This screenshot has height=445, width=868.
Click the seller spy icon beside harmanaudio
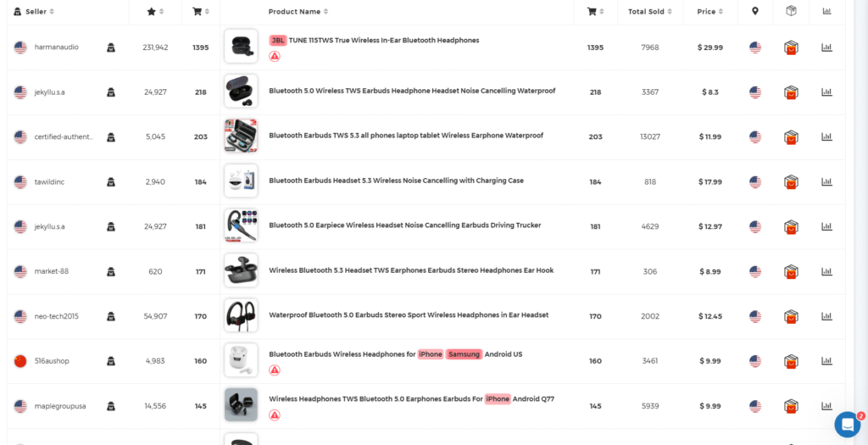(x=110, y=47)
